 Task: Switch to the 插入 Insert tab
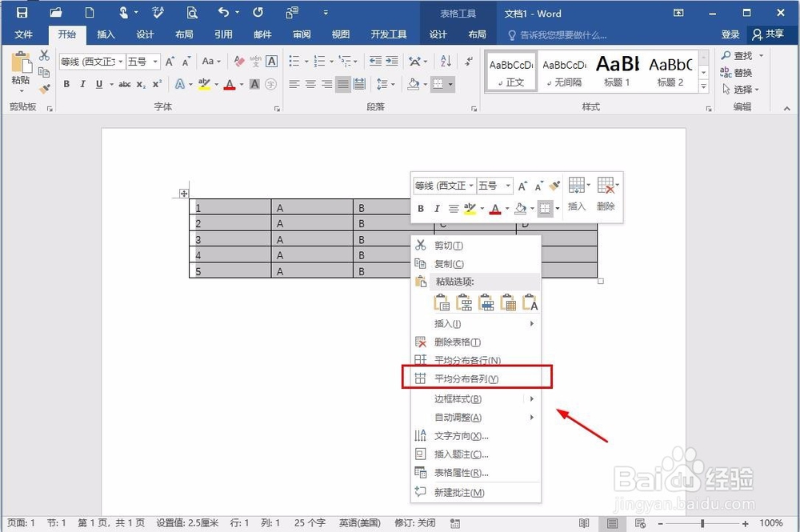coord(106,34)
